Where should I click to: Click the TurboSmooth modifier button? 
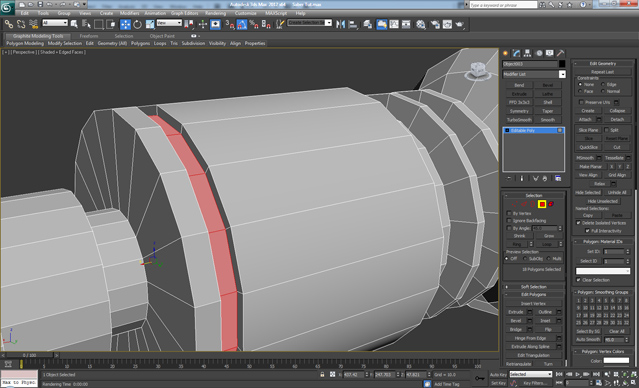point(519,120)
